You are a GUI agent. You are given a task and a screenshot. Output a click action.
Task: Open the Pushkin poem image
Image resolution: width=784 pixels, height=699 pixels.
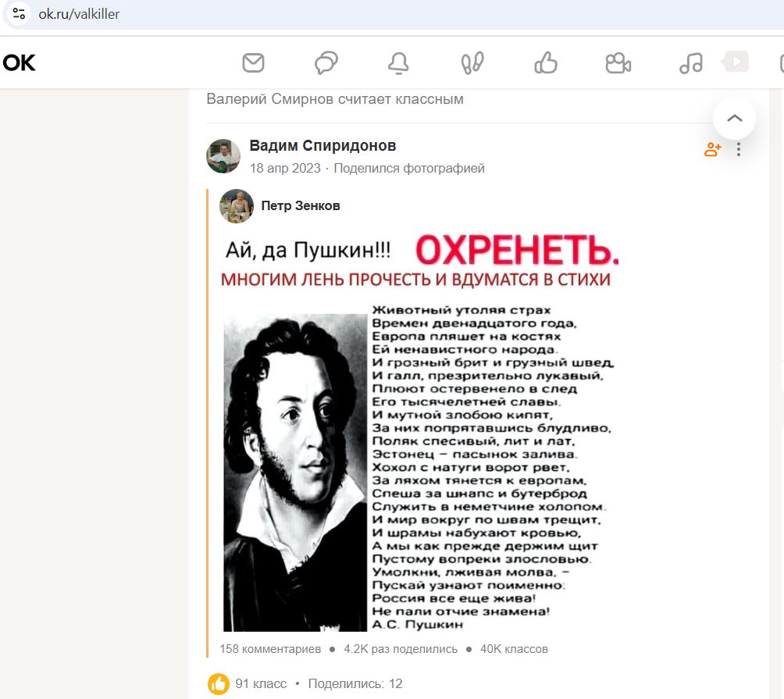pyautogui.click(x=419, y=433)
